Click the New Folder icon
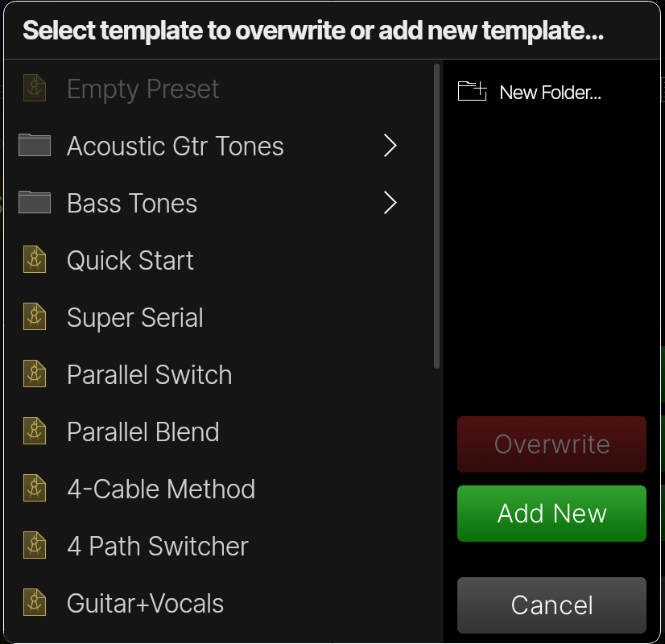The height and width of the screenshot is (644, 665). 473,92
